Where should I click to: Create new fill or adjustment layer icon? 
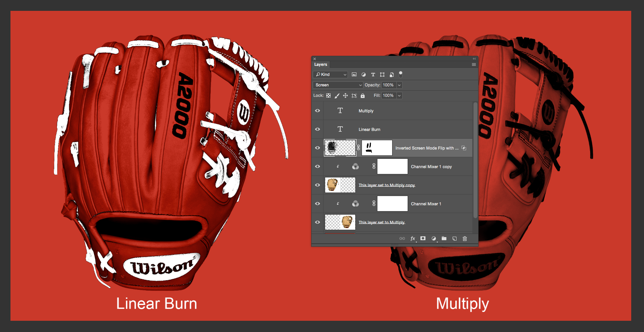click(434, 239)
